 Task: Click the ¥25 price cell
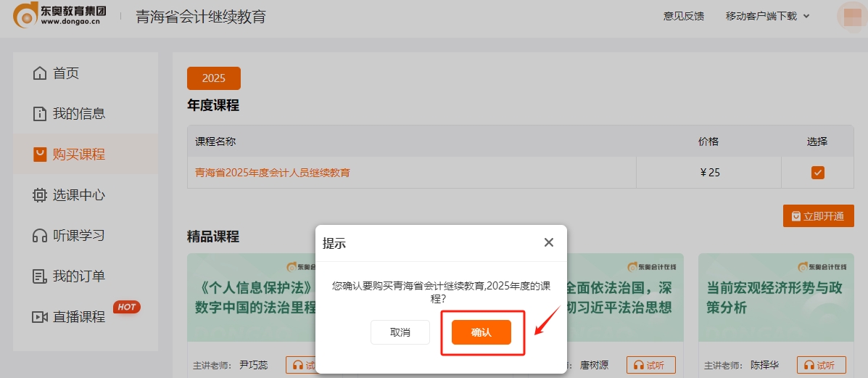(x=709, y=173)
